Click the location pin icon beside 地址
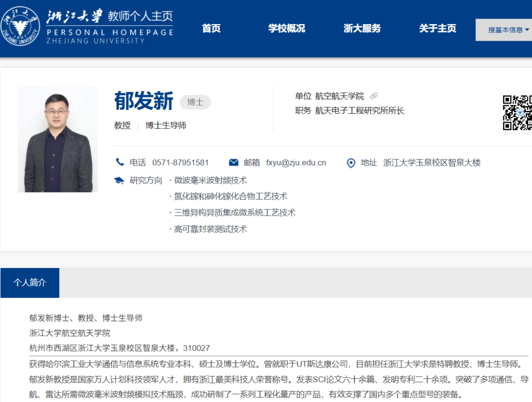This screenshot has width=532, height=402. coord(351,163)
